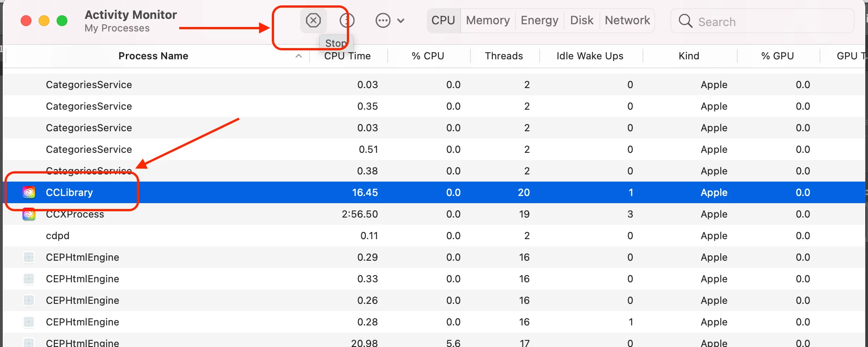Screen dimensions: 868x347
Task: Click into the Search field
Action: click(x=762, y=21)
